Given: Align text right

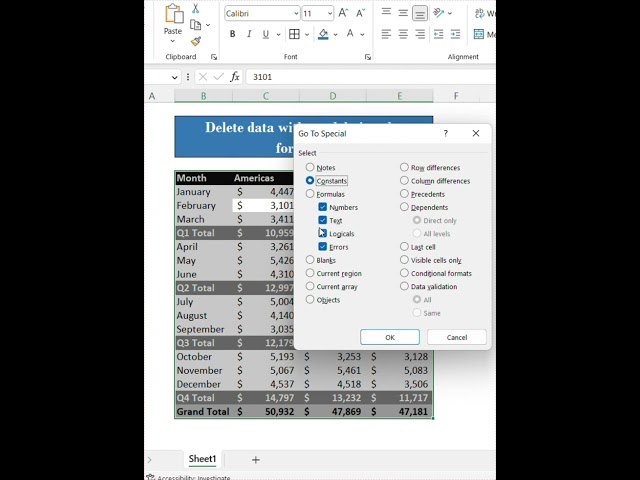Looking at the screenshot, I should click(x=420, y=34).
